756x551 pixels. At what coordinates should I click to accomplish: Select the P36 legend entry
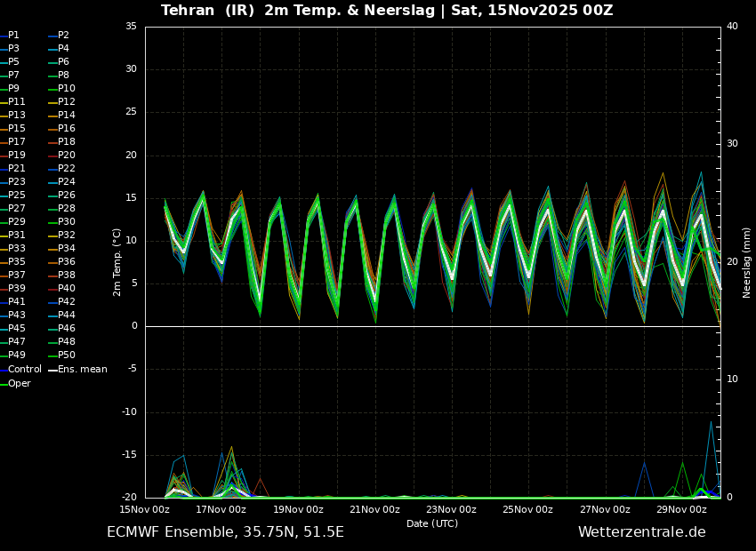[67, 262]
